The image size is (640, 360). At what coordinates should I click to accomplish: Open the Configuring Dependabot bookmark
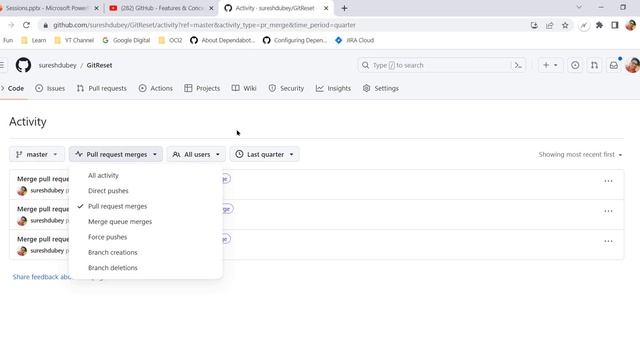pyautogui.click(x=295, y=40)
